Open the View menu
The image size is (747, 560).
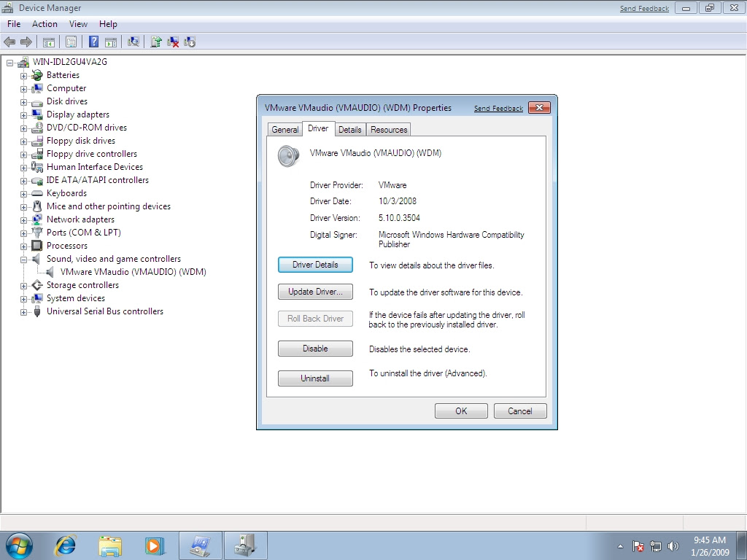click(78, 24)
